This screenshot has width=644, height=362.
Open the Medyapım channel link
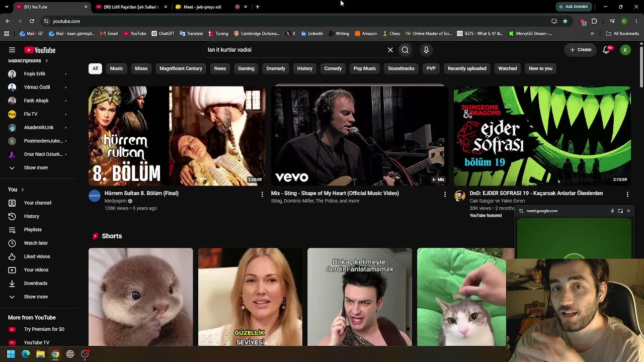[x=116, y=201]
